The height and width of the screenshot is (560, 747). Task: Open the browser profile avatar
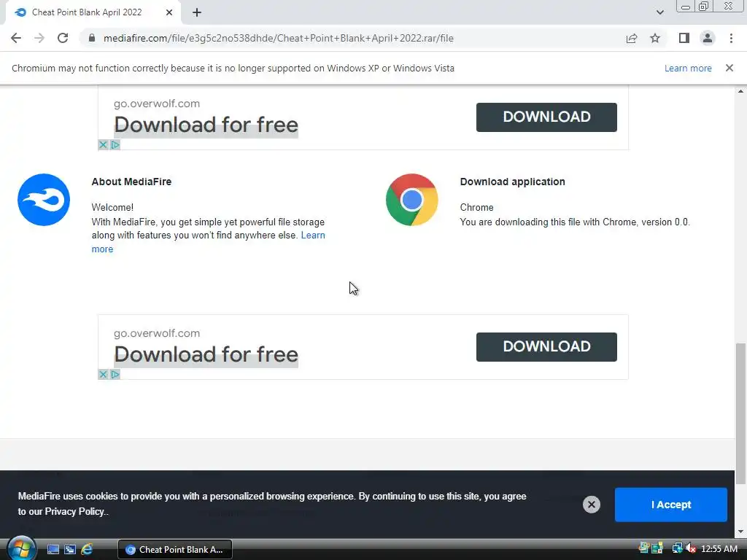tap(708, 38)
